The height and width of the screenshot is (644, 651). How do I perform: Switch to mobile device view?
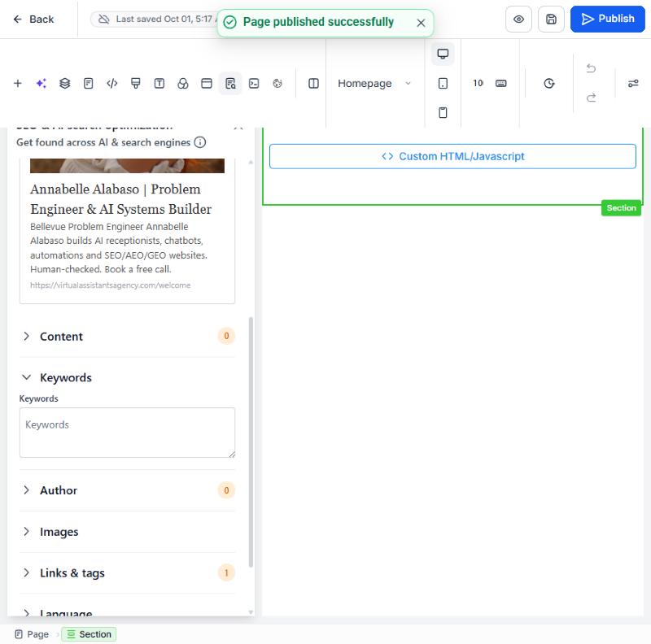443,112
